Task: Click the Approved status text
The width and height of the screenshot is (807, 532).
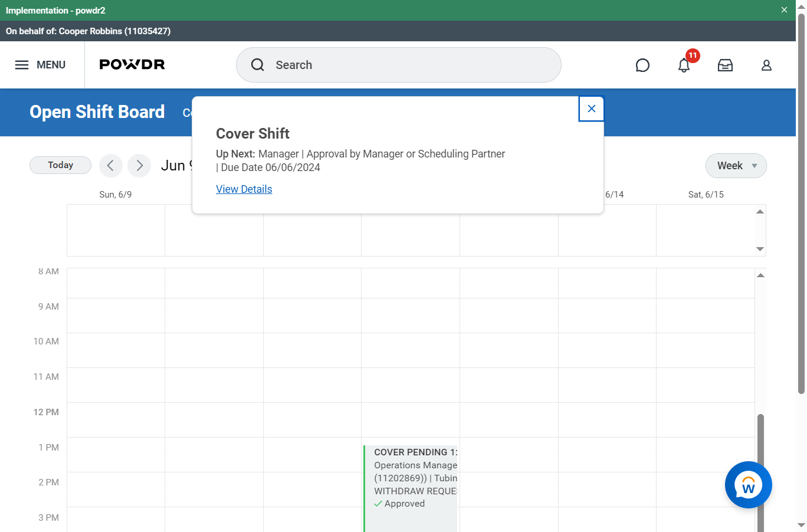Action: 405,504
